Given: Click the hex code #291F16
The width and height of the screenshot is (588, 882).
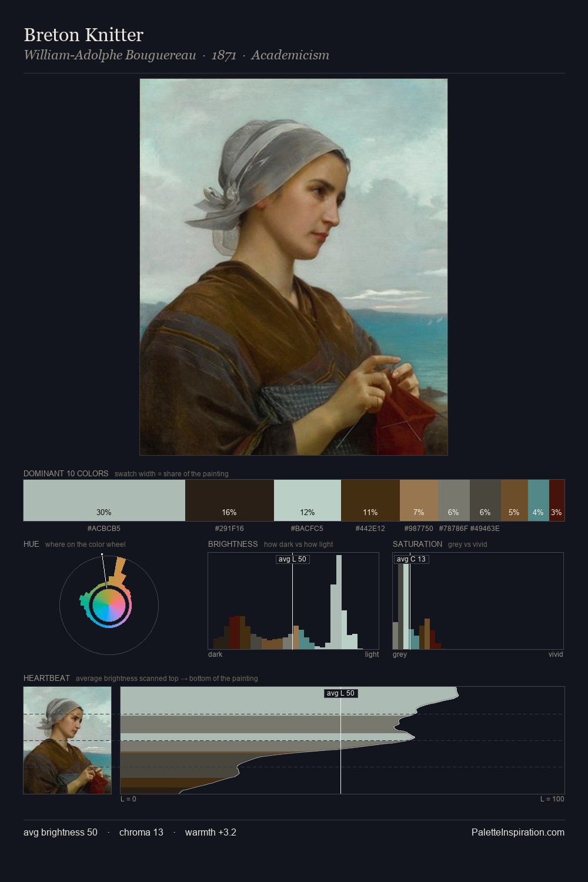Looking at the screenshot, I should tap(229, 529).
